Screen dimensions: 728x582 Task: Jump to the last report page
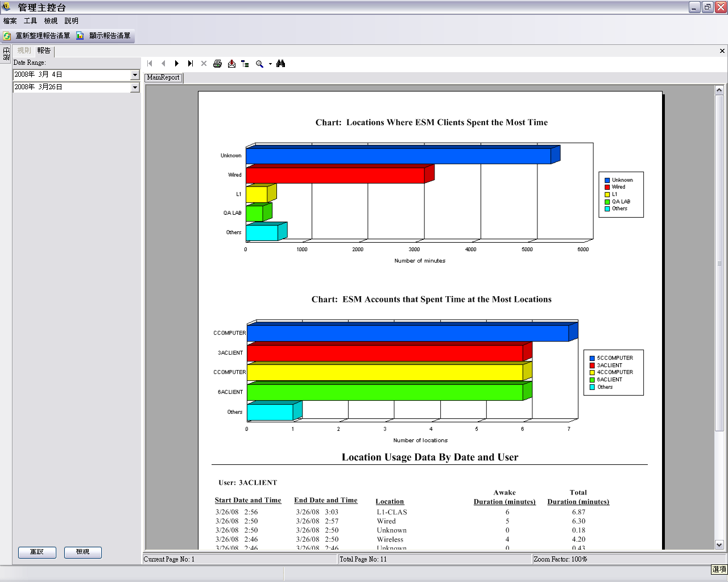[191, 64]
